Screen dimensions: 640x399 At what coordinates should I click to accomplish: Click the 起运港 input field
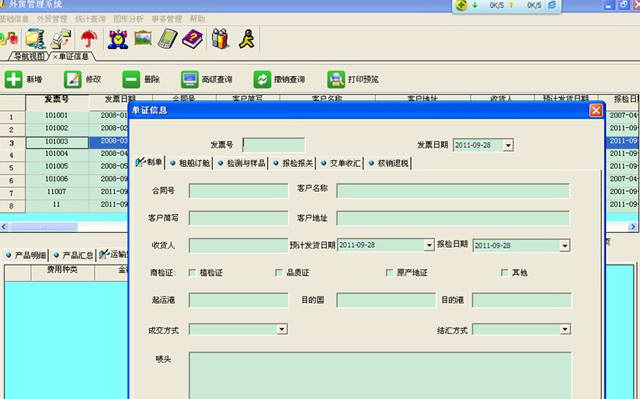click(238, 300)
